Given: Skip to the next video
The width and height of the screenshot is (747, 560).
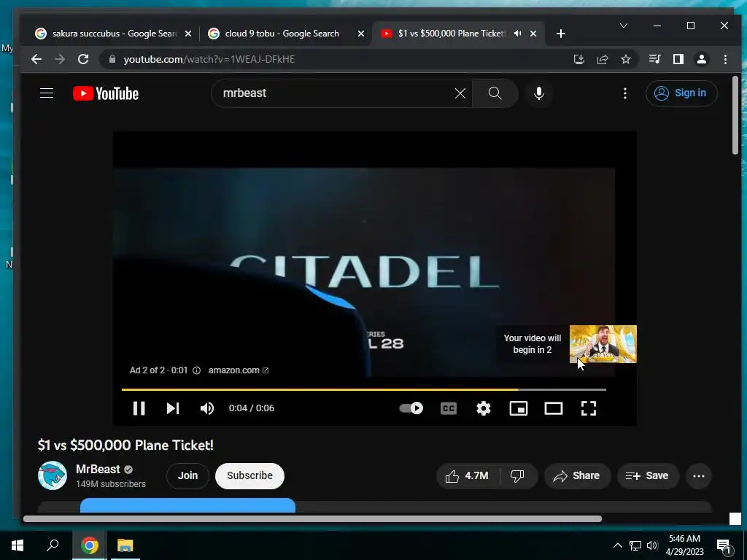Looking at the screenshot, I should click(173, 408).
